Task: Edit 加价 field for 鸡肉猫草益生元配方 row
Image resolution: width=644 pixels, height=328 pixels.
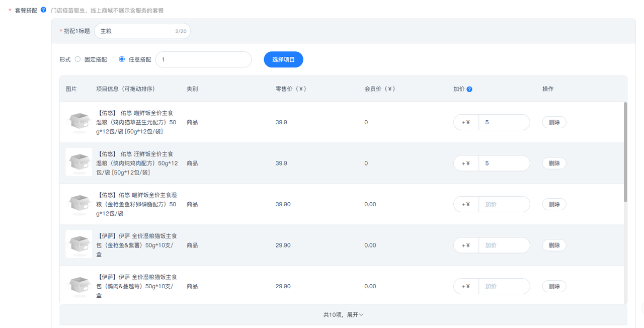Action: click(x=504, y=122)
